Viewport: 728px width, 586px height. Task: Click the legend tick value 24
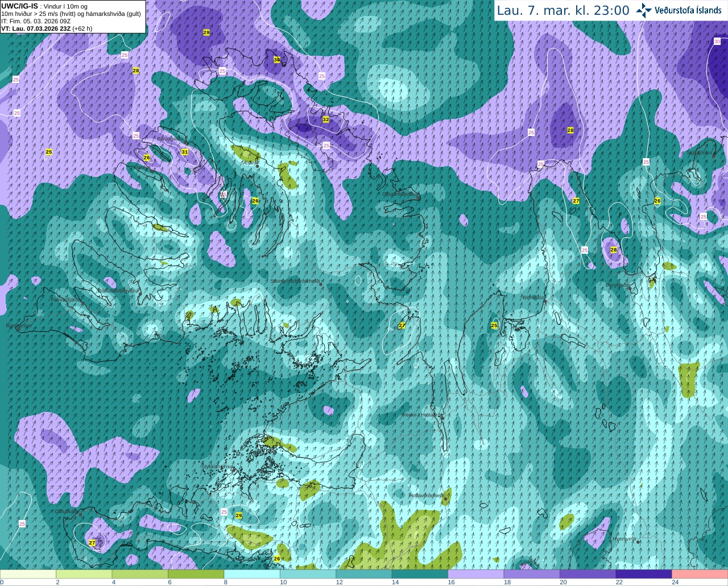675,582
